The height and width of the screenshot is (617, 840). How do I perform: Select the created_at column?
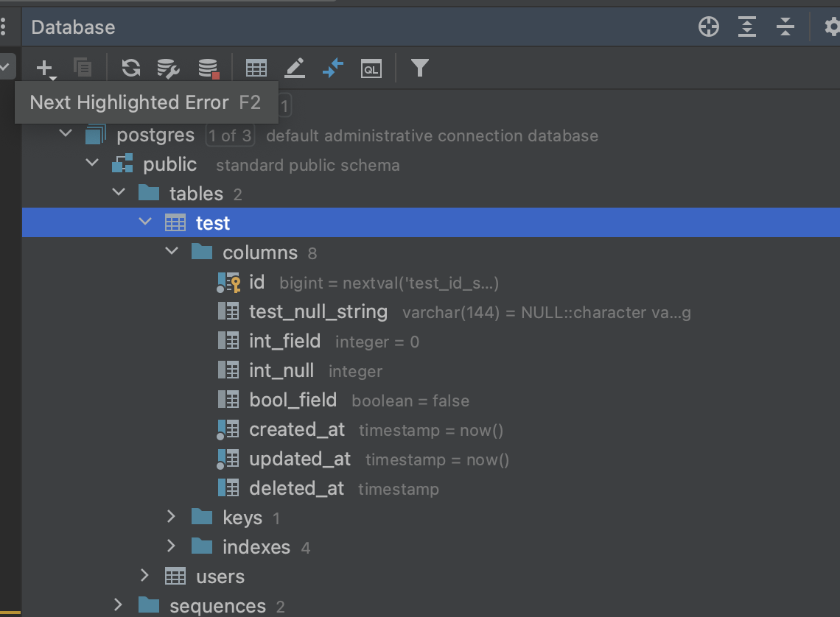click(x=296, y=430)
